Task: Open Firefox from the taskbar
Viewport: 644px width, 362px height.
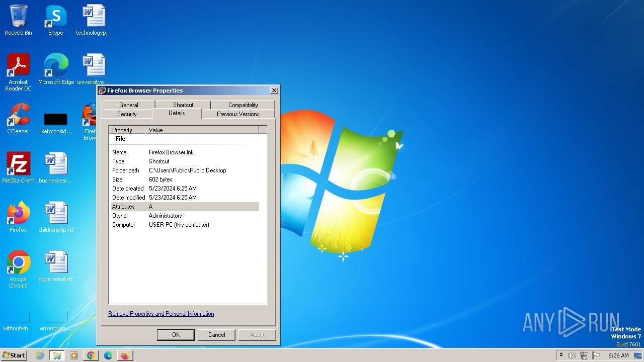Action: tap(125, 355)
